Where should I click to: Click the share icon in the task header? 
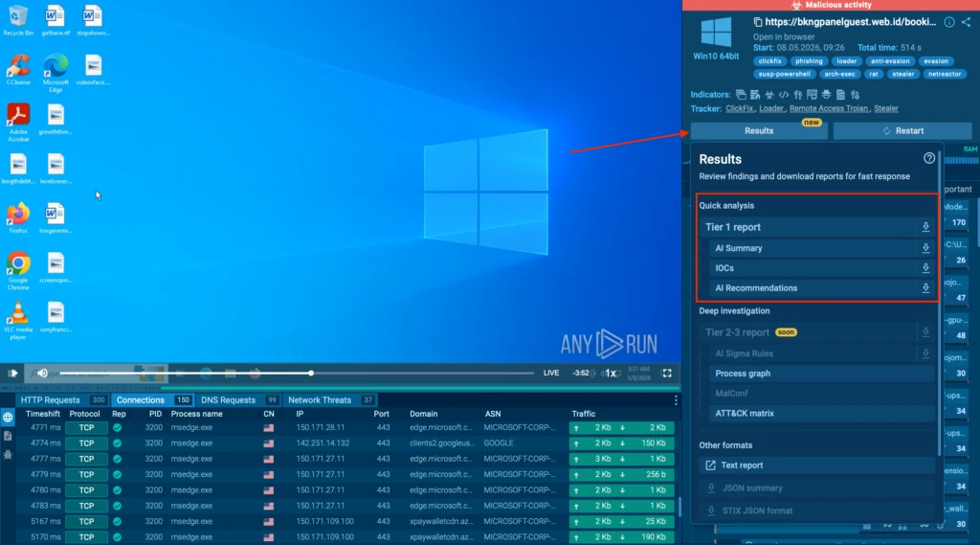tap(966, 22)
